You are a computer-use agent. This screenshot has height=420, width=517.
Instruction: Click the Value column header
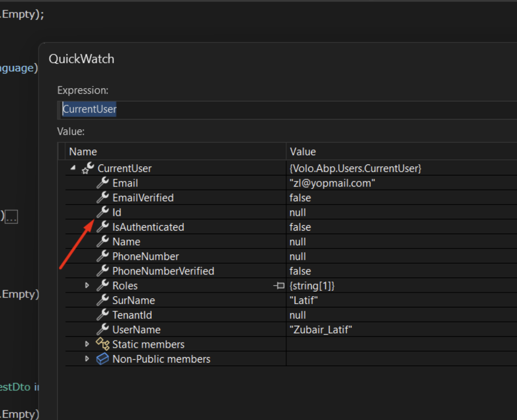point(303,152)
